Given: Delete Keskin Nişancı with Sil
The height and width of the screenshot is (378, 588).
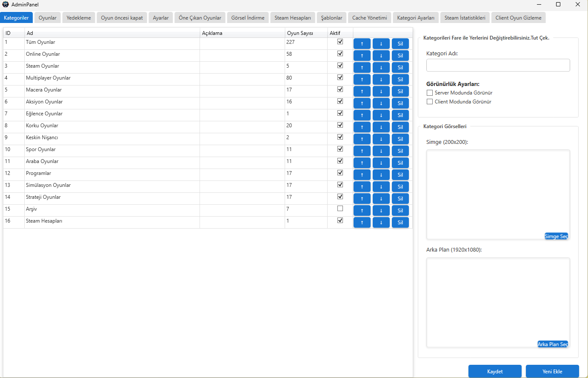Looking at the screenshot, I should click(400, 139).
